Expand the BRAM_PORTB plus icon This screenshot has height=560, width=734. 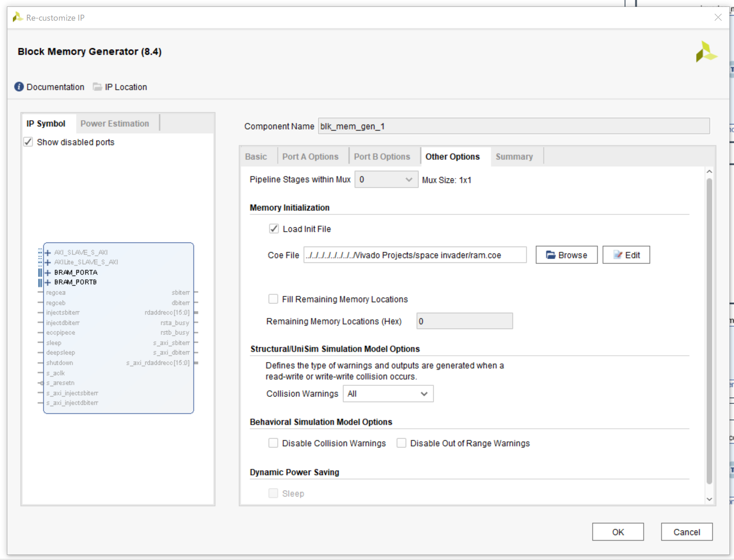pyautogui.click(x=48, y=283)
